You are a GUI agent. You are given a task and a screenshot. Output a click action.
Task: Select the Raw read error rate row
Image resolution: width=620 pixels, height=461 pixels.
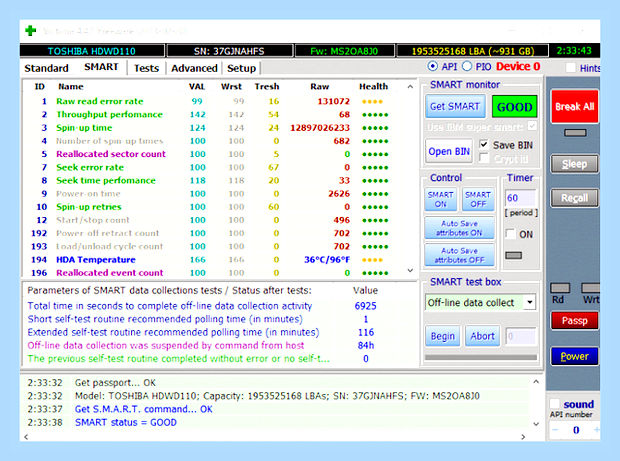pos(213,101)
